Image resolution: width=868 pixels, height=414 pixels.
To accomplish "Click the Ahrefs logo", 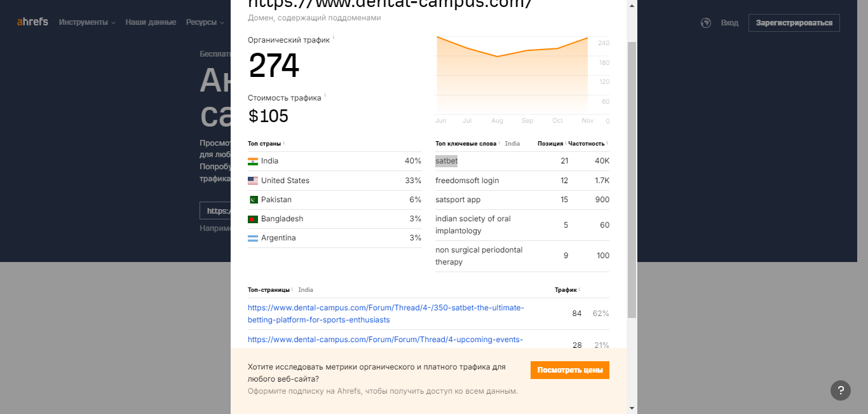I will (32, 22).
